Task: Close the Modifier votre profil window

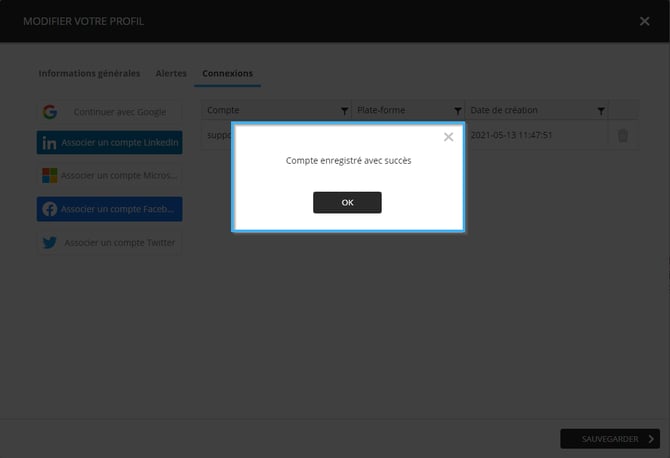Action: click(x=644, y=21)
